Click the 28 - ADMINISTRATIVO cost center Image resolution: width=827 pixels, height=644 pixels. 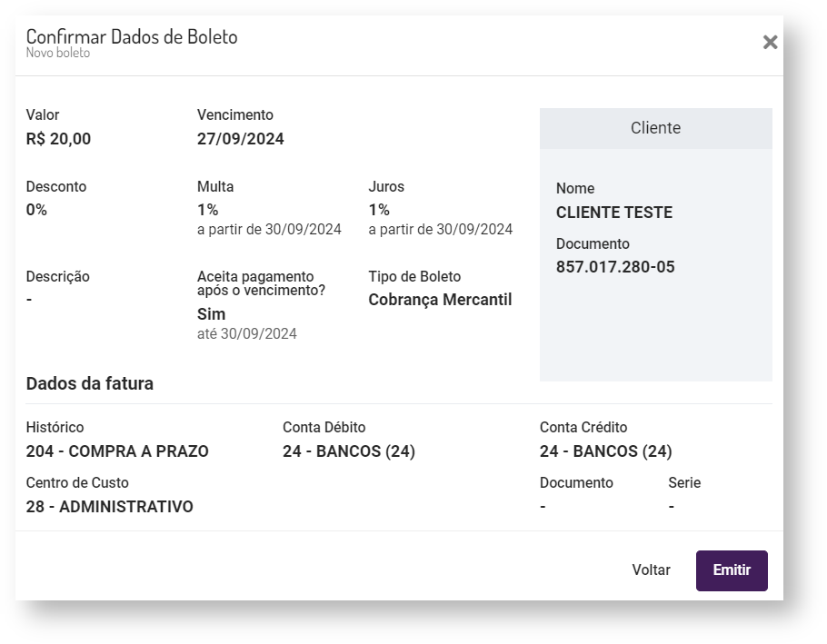click(109, 507)
